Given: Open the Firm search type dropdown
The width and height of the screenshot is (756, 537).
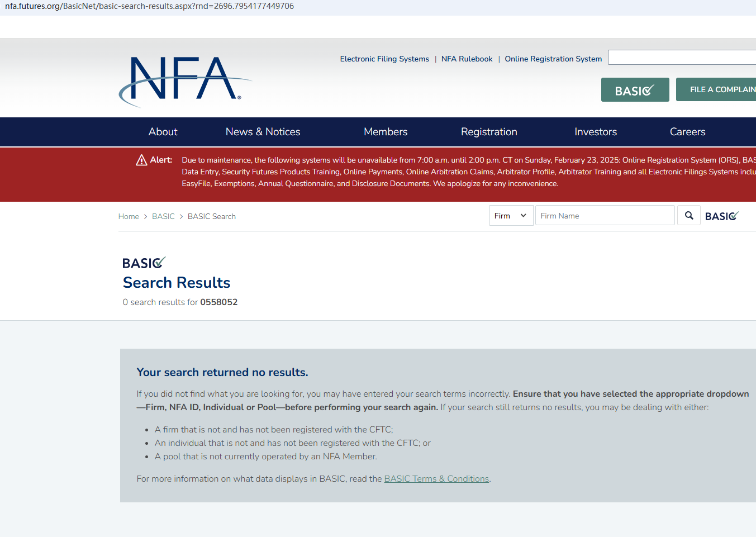Looking at the screenshot, I should (511, 216).
